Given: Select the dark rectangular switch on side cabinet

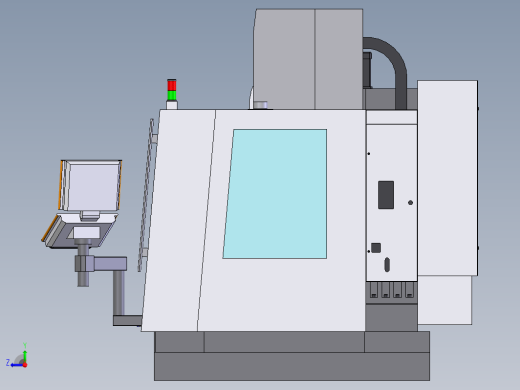Looking at the screenshot, I should coord(386,195).
